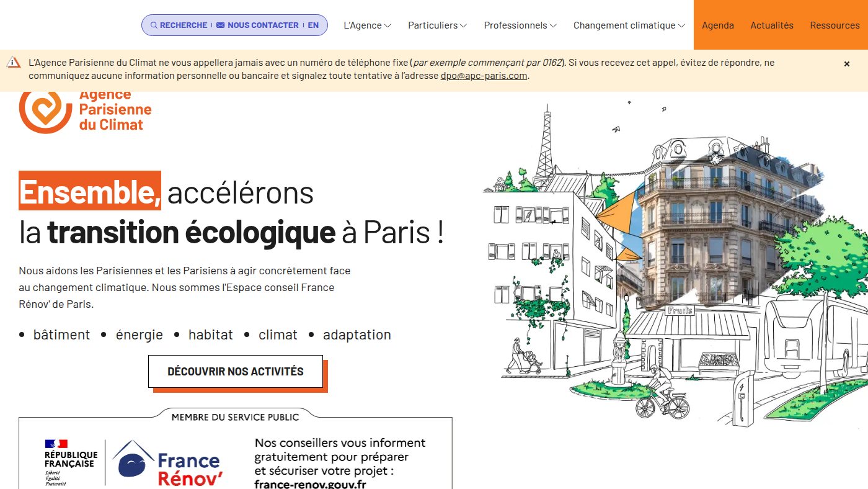Go to the Agenda page
This screenshot has height=489, width=868.
pyautogui.click(x=718, y=25)
